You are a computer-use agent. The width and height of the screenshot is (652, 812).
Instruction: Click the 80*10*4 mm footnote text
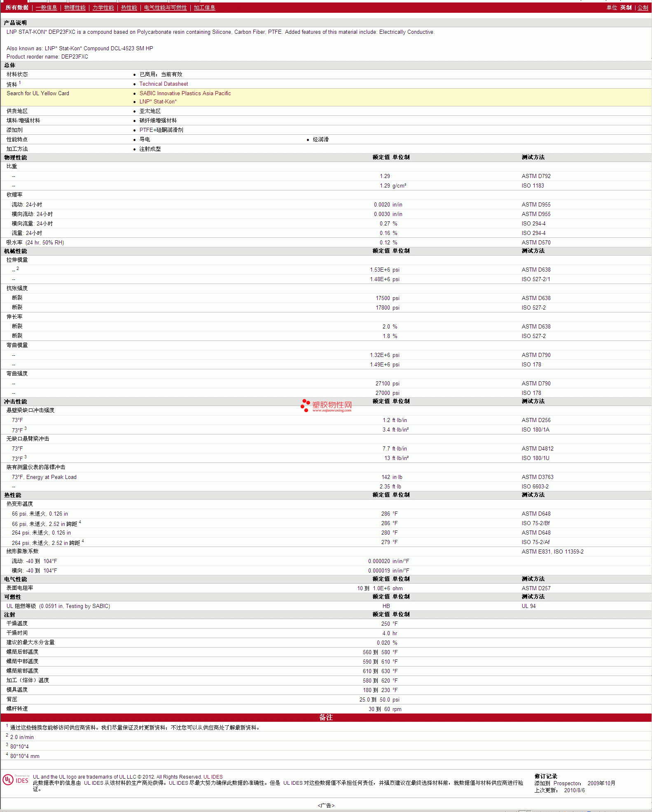coord(25,756)
